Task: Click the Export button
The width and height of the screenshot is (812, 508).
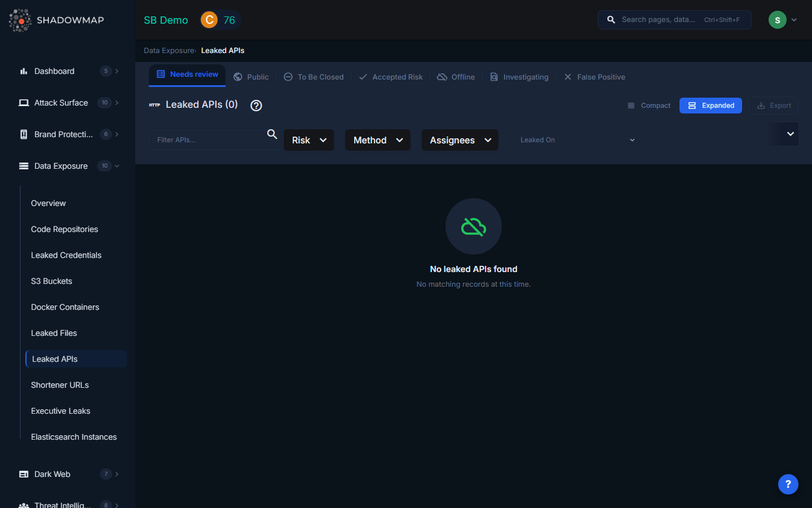Action: (774, 106)
